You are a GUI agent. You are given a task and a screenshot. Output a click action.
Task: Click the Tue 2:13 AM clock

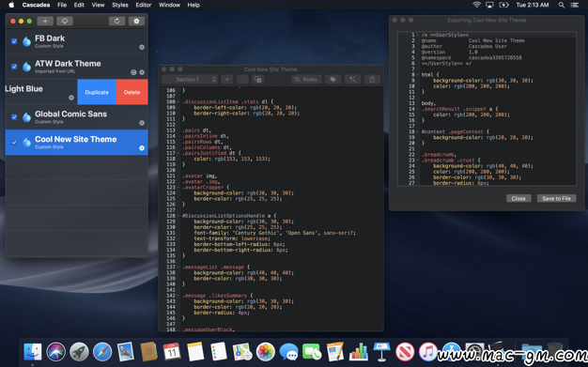533,5
